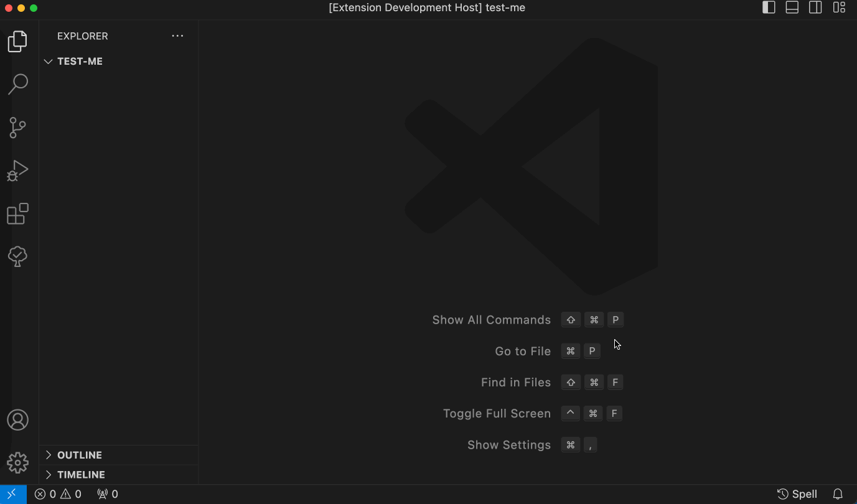This screenshot has height=504, width=857.
Task: Toggle the bottom panel visibility
Action: [792, 7]
